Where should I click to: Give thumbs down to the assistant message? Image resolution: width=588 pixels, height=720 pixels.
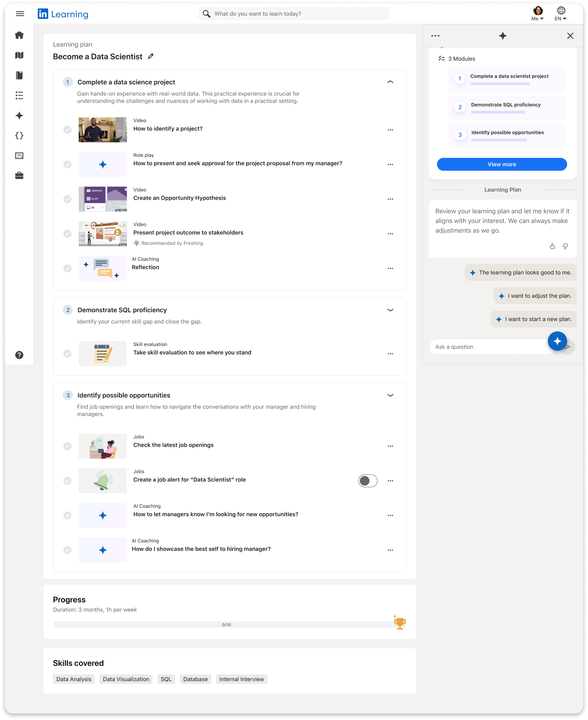[x=565, y=246]
